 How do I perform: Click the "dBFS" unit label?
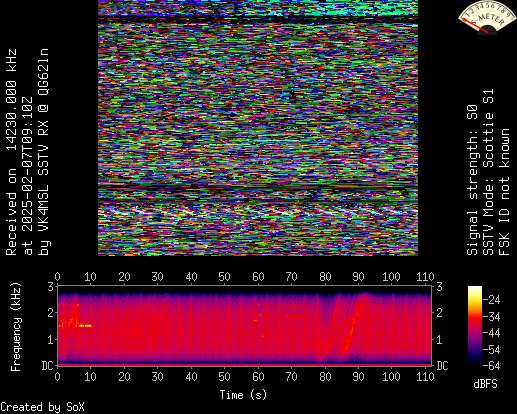[x=485, y=384]
